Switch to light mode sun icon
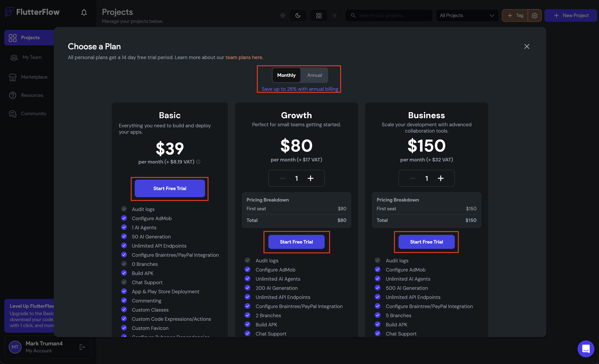The height and width of the screenshot is (364, 599). pos(282,15)
